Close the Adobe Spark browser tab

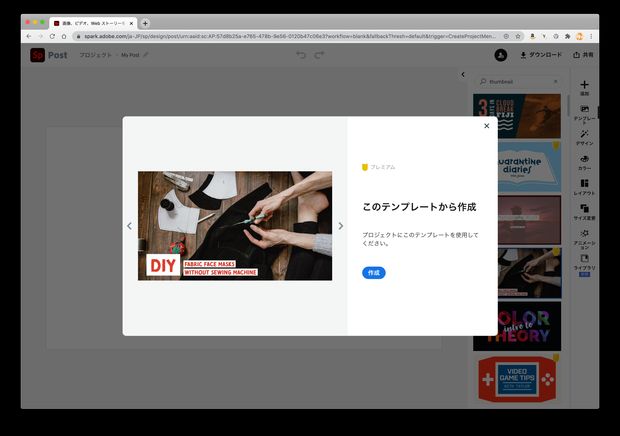point(131,23)
